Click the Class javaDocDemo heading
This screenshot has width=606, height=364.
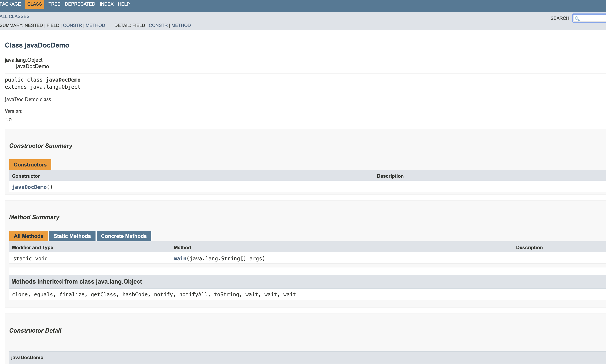pyautogui.click(x=37, y=45)
